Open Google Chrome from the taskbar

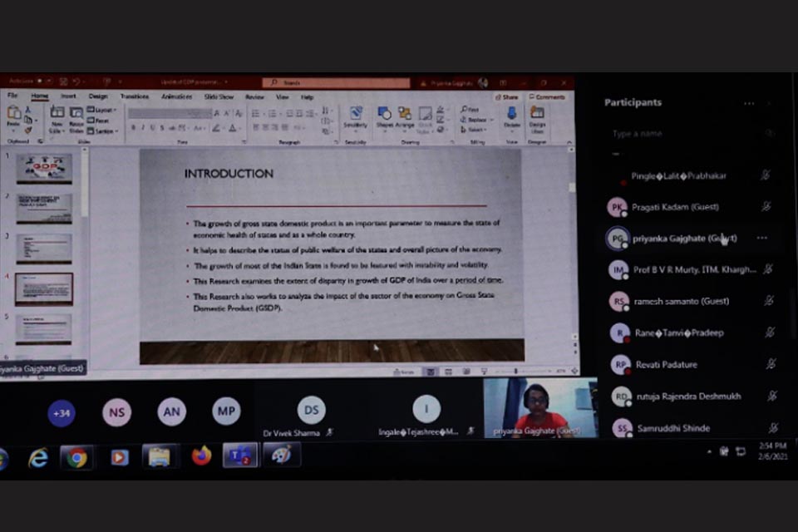[76, 458]
